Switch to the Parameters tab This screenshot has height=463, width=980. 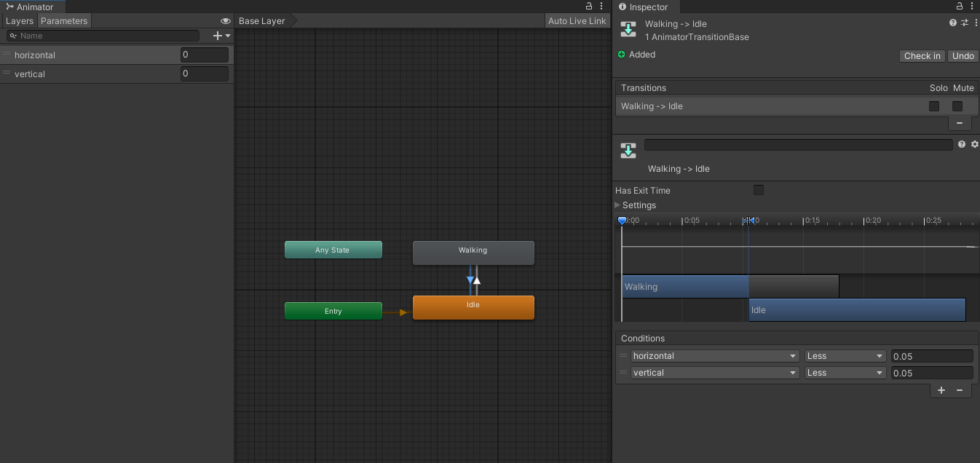(x=63, y=20)
